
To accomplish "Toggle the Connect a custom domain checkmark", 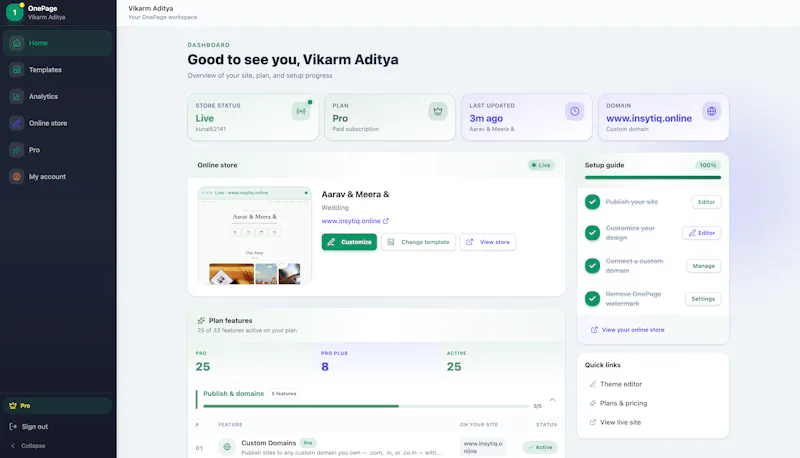I will pos(592,266).
